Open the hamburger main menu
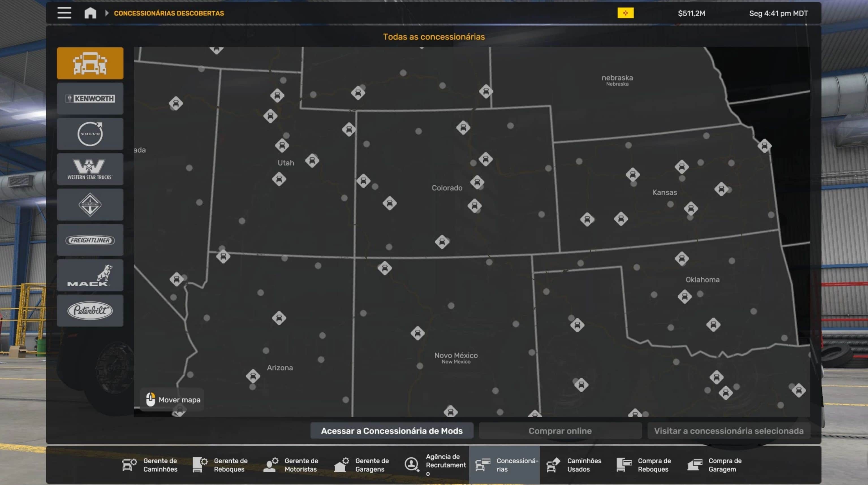 pyautogui.click(x=64, y=13)
